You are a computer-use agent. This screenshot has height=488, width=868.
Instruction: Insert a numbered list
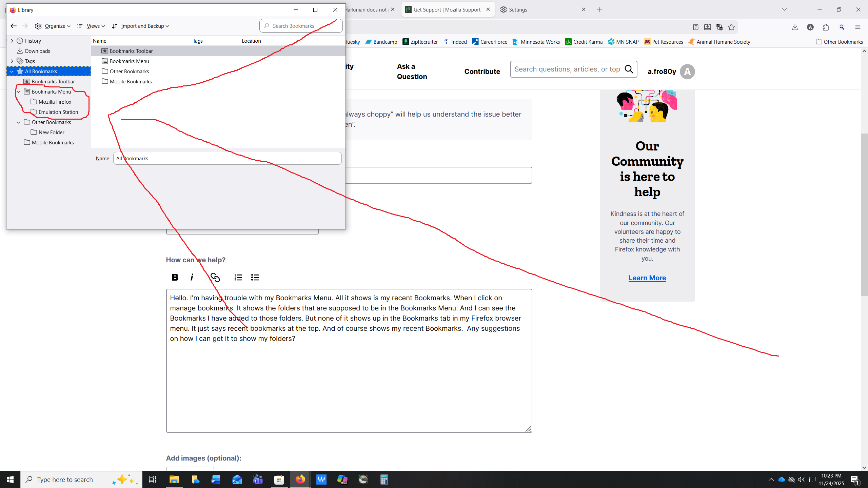pyautogui.click(x=238, y=278)
